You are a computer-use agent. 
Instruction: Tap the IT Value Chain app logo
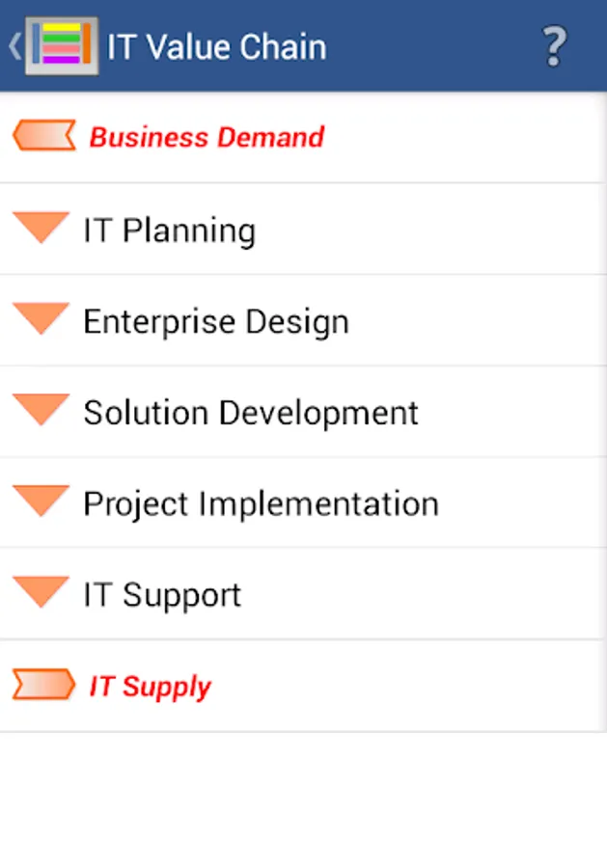pyautogui.click(x=62, y=44)
